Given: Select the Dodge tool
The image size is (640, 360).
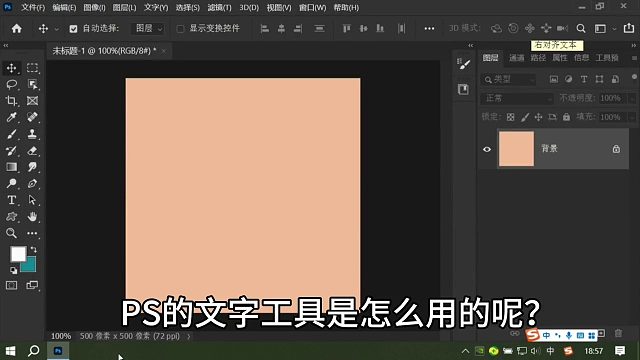Looking at the screenshot, I should [11, 184].
